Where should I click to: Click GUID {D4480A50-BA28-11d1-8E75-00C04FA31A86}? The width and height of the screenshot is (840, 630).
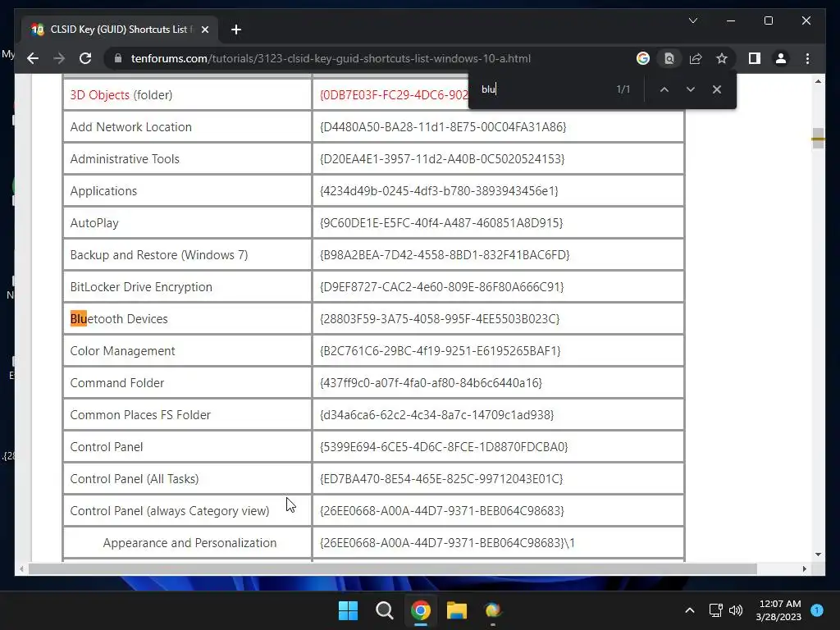click(443, 127)
